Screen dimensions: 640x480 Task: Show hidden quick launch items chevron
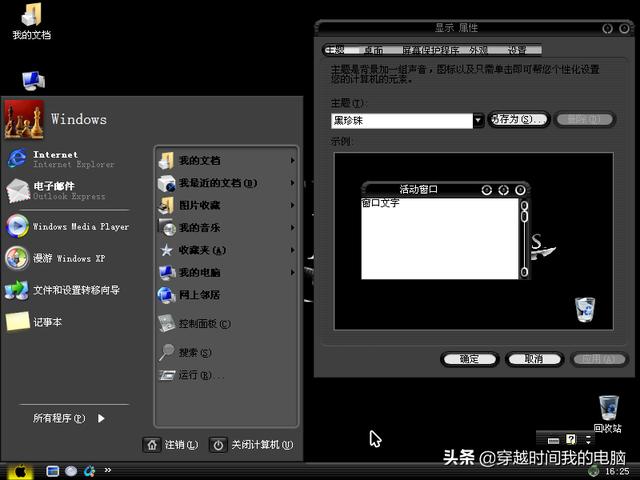point(108,470)
